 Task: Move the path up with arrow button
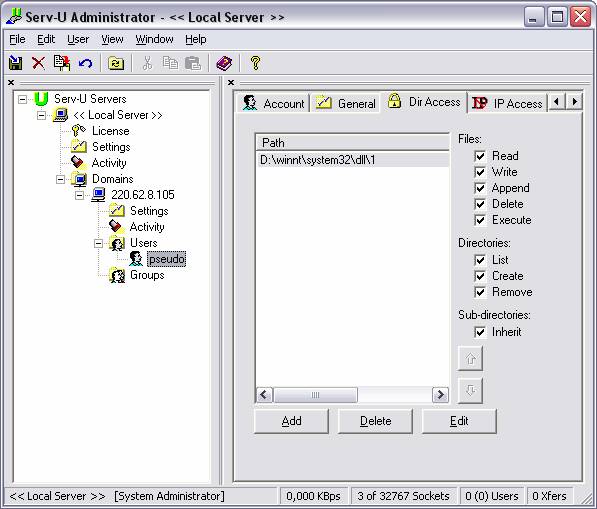(470, 358)
